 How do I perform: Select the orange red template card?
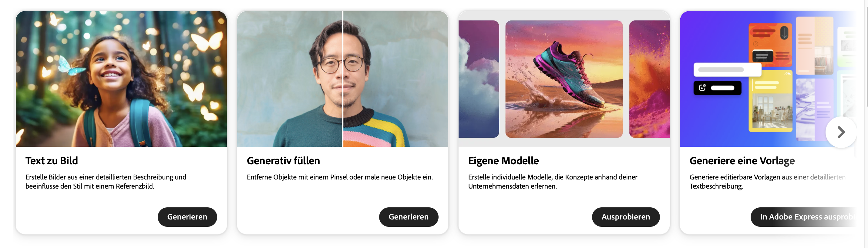770,43
